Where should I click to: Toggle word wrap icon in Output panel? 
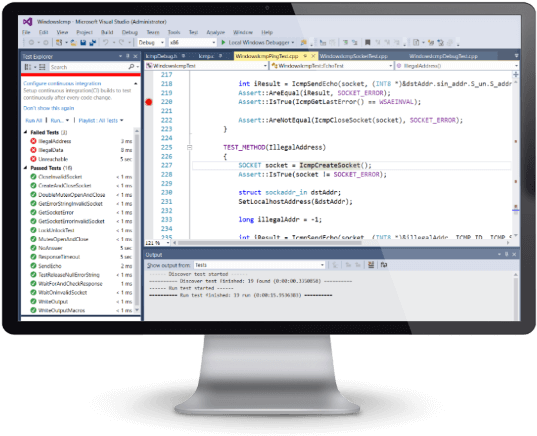[x=384, y=265]
